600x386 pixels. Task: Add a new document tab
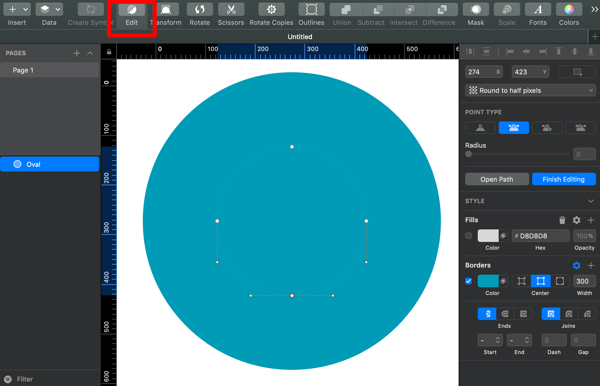click(x=594, y=37)
